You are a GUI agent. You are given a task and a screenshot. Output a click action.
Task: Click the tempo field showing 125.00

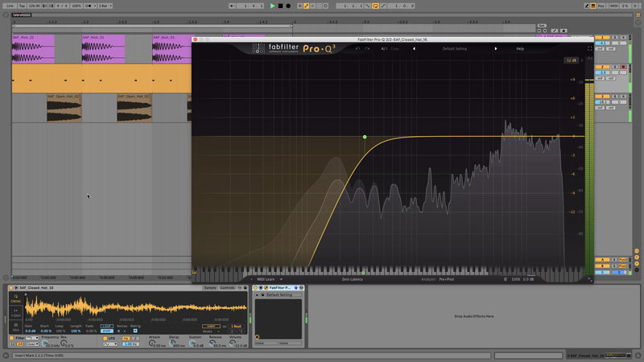[x=34, y=6]
